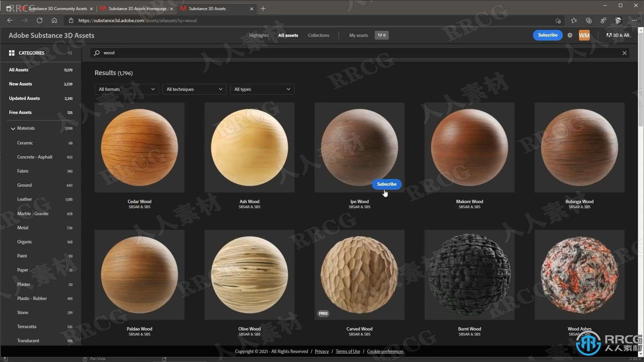Select All Assets category

(41, 70)
